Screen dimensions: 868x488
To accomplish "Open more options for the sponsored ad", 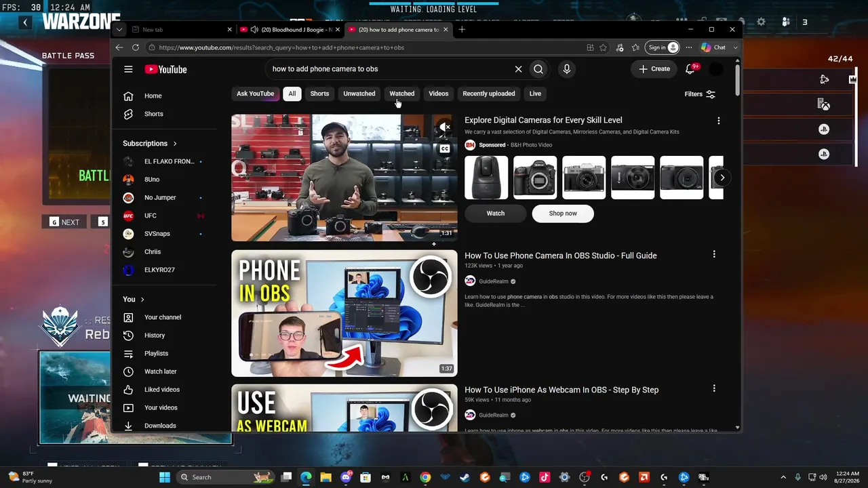I will tap(719, 121).
